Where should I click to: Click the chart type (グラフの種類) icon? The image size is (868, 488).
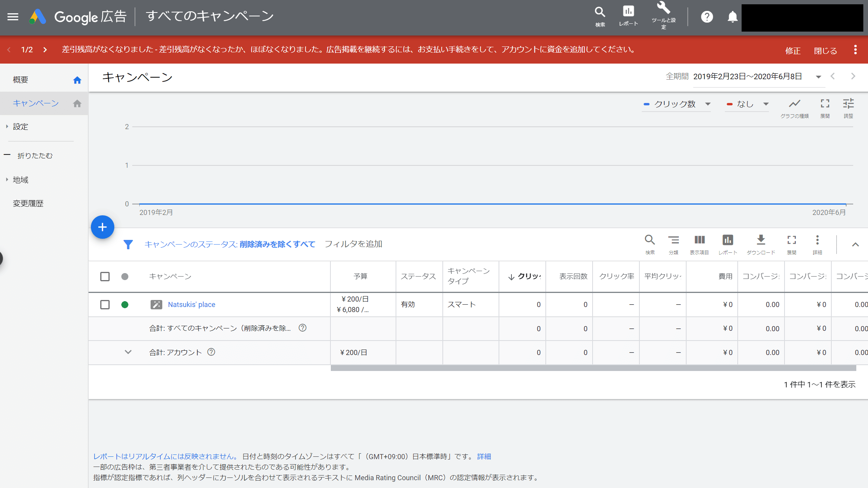tap(794, 104)
